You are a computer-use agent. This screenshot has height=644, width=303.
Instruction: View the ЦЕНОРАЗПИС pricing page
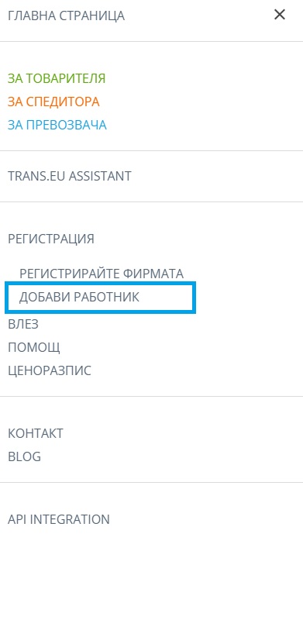tap(50, 371)
